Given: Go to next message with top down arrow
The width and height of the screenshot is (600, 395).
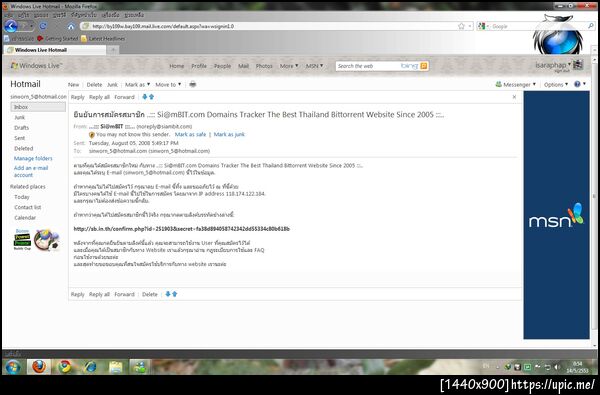Looking at the screenshot, I should pos(145,97).
